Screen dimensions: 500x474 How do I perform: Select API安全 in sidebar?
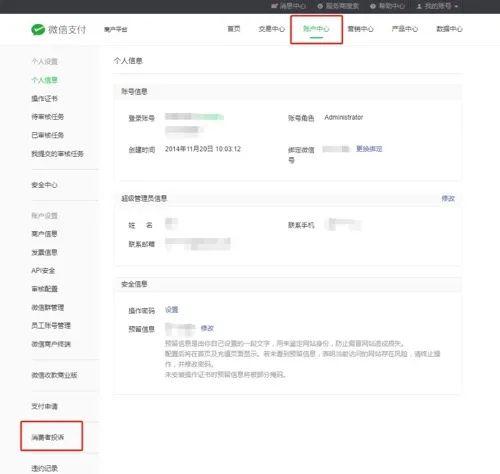(43, 270)
